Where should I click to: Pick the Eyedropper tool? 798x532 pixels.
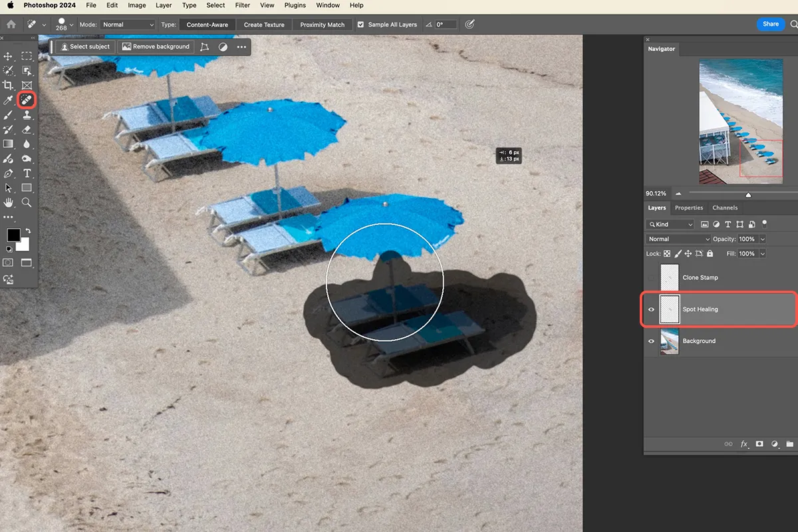pyautogui.click(x=9, y=100)
